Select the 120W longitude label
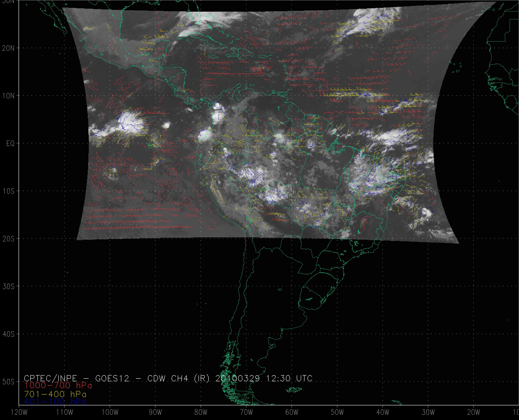This screenshot has height=420, width=519. pyautogui.click(x=19, y=412)
